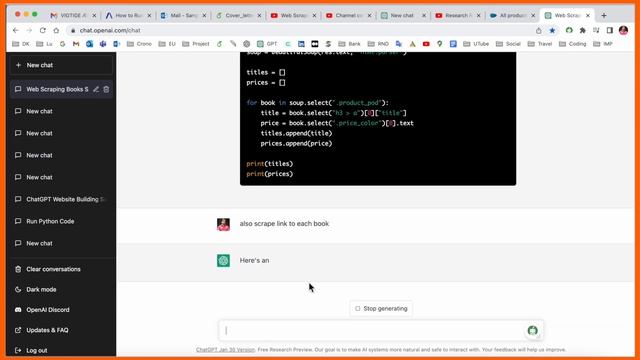Open the Travel bookmarks folder

click(540, 44)
